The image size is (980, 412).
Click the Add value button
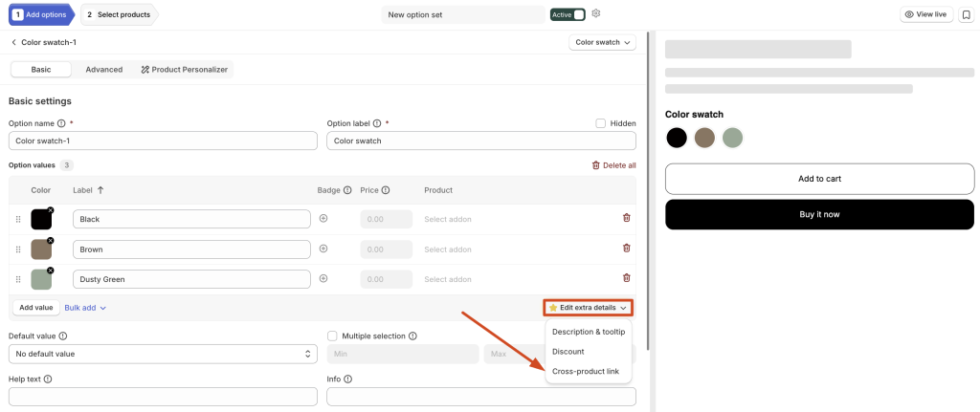(36, 308)
